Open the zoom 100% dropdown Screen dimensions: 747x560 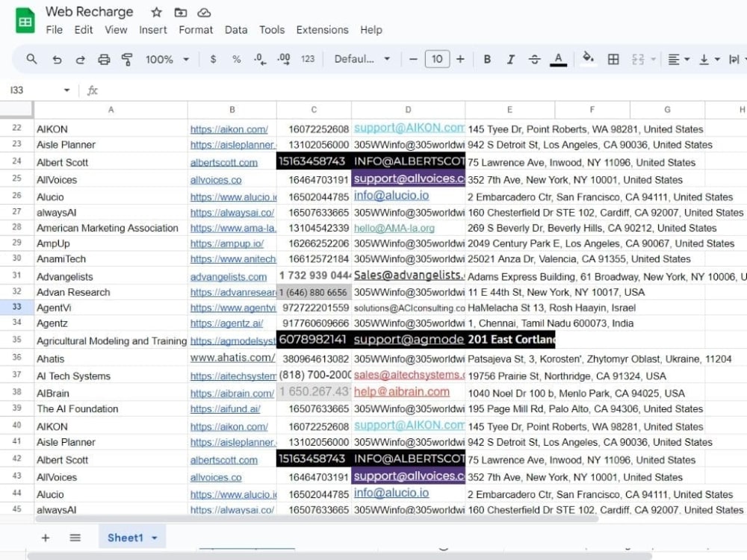pos(167,59)
